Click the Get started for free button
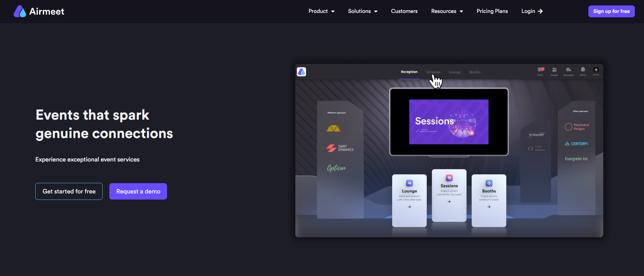The width and height of the screenshot is (644, 276). coord(69,191)
